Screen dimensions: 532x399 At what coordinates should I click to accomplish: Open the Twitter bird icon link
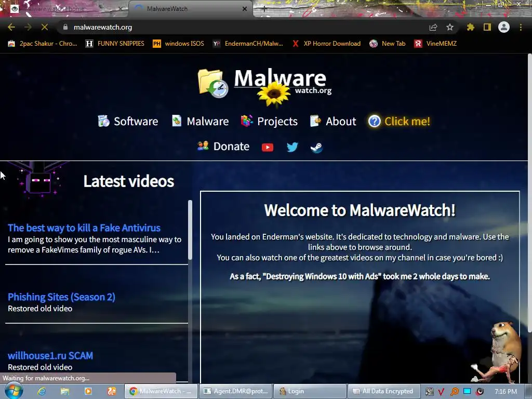(x=292, y=147)
